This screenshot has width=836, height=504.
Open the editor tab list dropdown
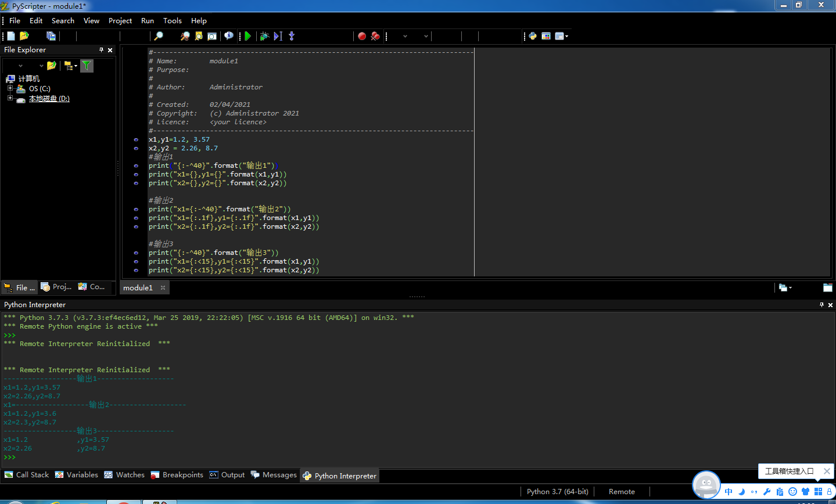tap(785, 287)
